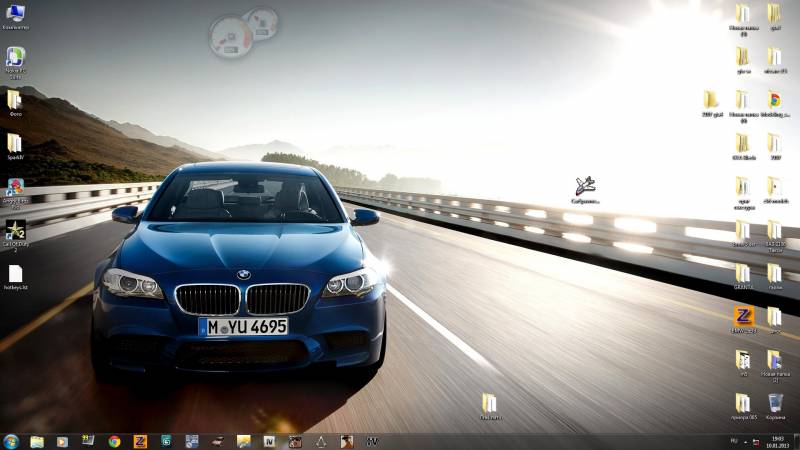Click the Show Desktop button at taskbar end

point(796,442)
